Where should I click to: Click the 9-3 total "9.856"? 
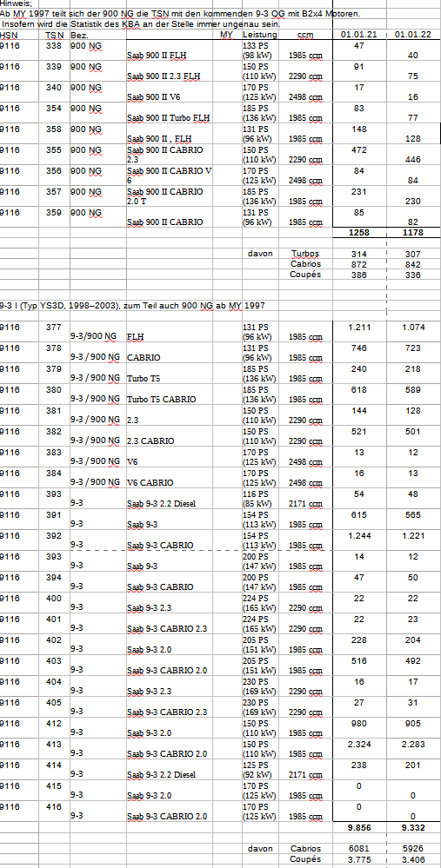[359, 827]
